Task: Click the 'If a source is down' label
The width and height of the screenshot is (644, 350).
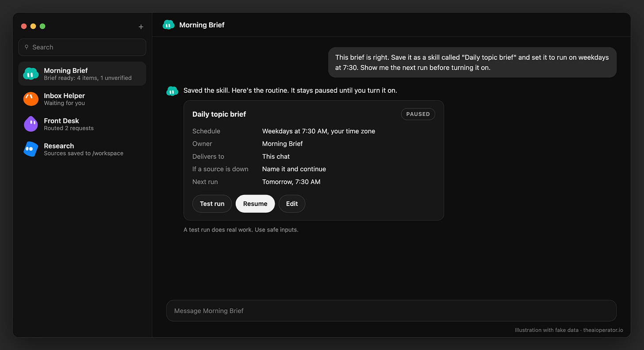Action: click(x=220, y=169)
